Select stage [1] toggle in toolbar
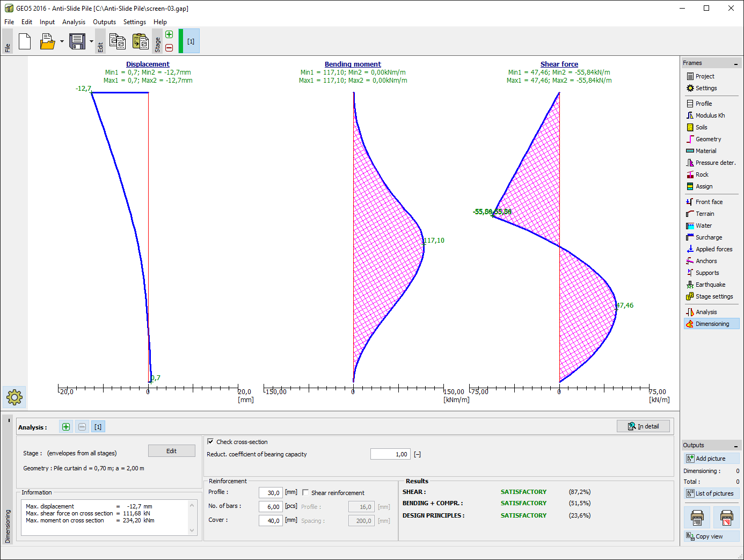 [x=191, y=41]
